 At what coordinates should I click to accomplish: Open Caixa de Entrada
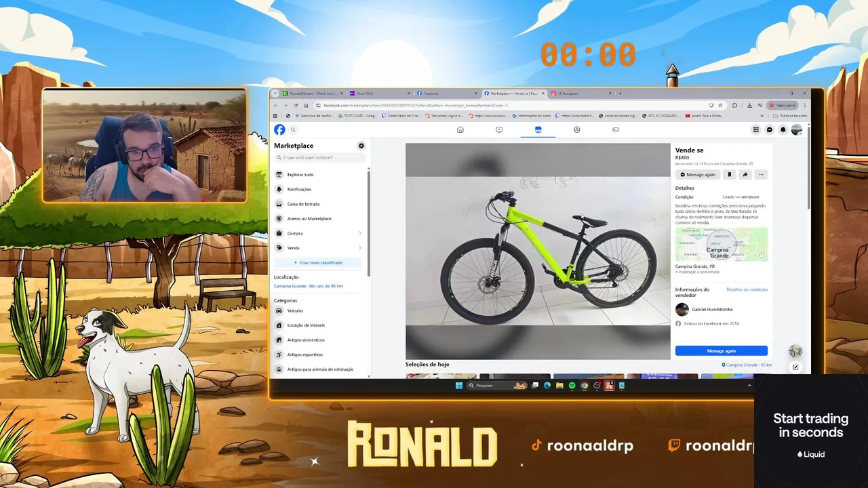319,204
